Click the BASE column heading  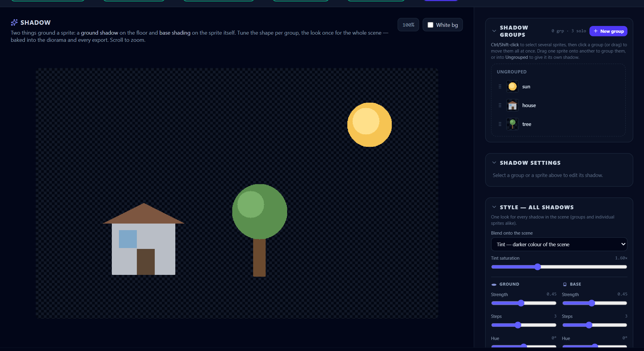click(575, 284)
